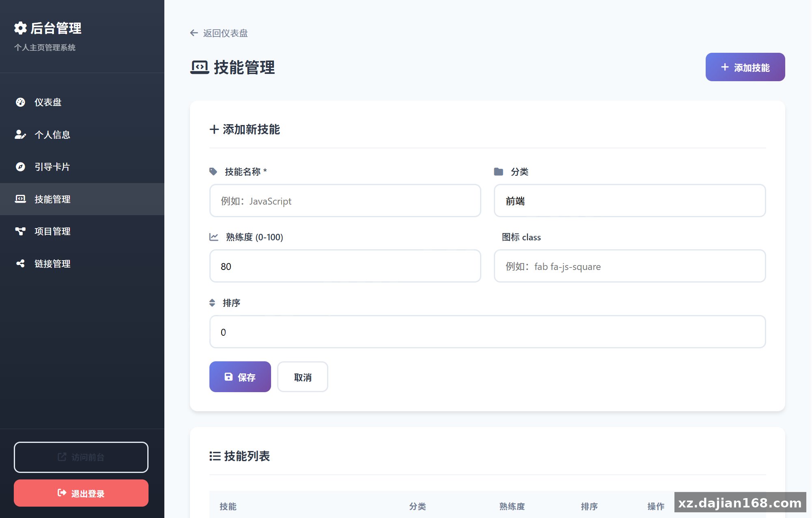
Task: Click the 返回仪表盘 link
Action: click(219, 33)
